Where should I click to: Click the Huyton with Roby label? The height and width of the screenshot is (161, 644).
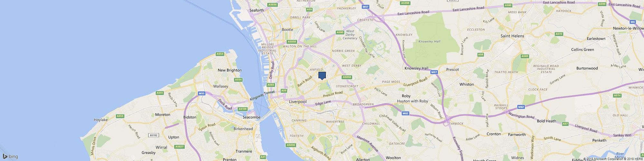point(413,101)
